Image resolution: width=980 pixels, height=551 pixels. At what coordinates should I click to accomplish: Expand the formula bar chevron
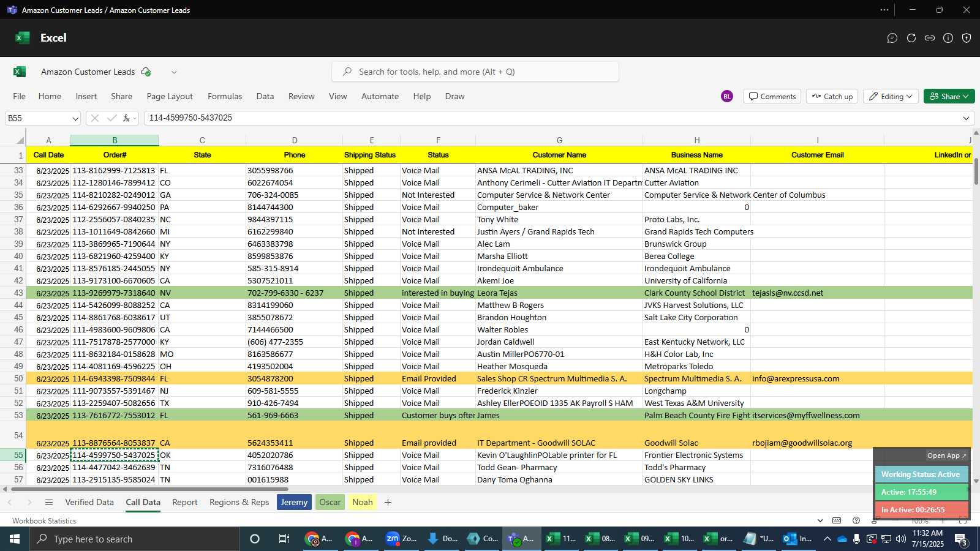(967, 118)
